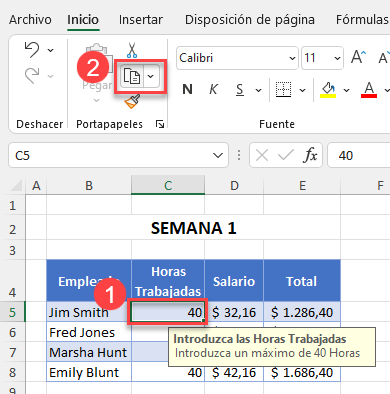This screenshot has width=390, height=394.
Task: Open the Portapapeles dialog launcher
Action: click(160, 124)
